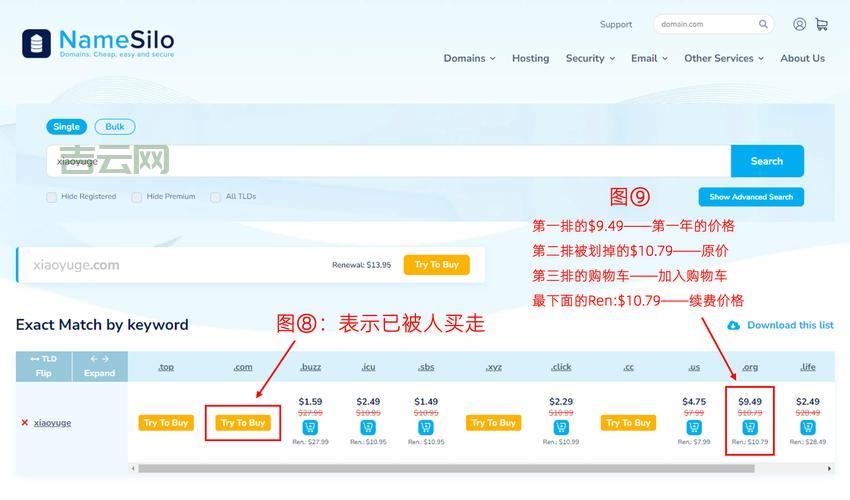The height and width of the screenshot is (500, 850).
Task: Tick the Hide Premium checkbox
Action: [137, 197]
